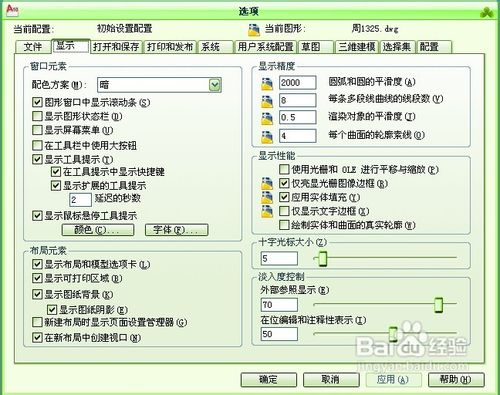Click the drawing icon beside 仅亮显光栅图像边框
This screenshot has width=500, height=395.
[267, 183]
